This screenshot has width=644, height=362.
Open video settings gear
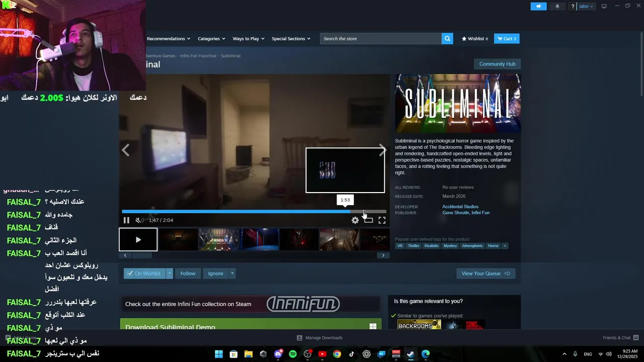[x=355, y=220]
